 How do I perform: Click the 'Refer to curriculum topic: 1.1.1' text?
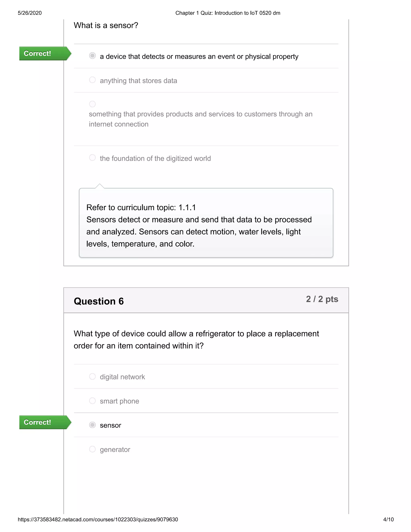[x=141, y=207]
